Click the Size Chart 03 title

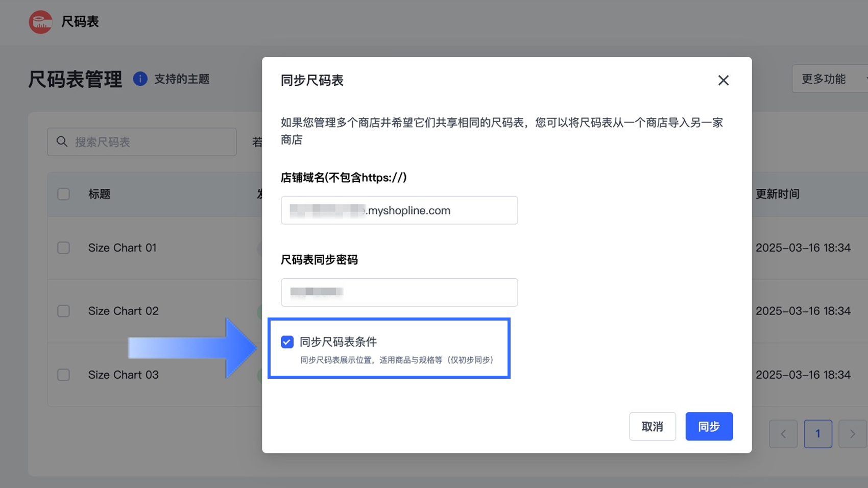click(124, 375)
